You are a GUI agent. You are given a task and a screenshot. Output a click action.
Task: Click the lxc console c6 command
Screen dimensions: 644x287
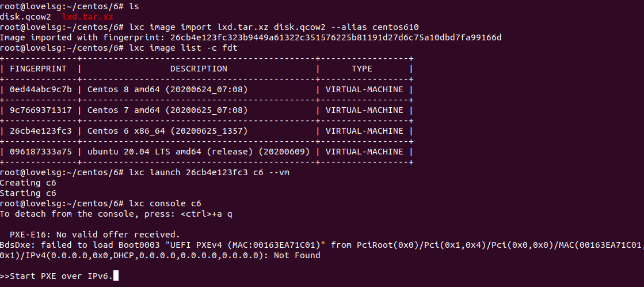[165, 203]
